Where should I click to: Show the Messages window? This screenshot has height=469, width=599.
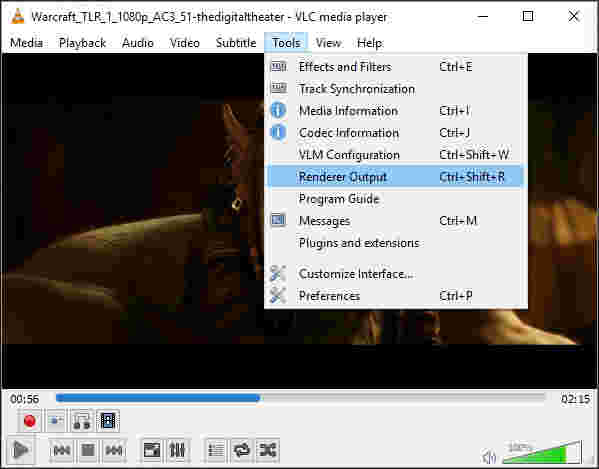click(x=396, y=221)
